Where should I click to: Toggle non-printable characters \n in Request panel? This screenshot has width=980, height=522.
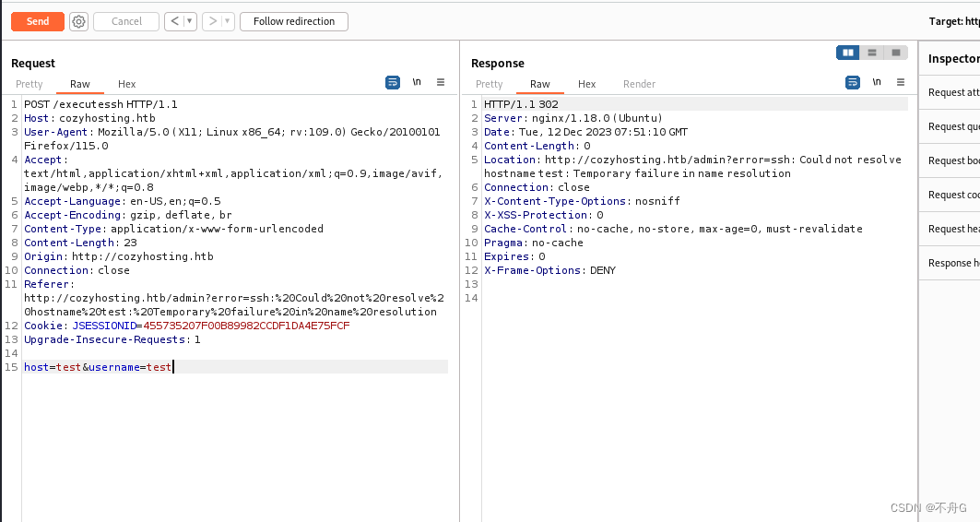(417, 82)
